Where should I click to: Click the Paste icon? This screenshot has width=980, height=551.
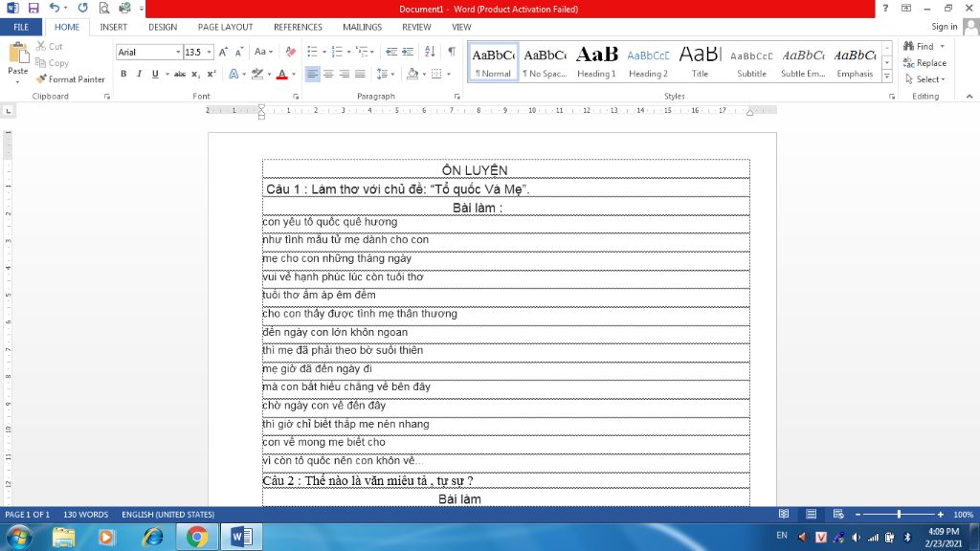point(18,55)
